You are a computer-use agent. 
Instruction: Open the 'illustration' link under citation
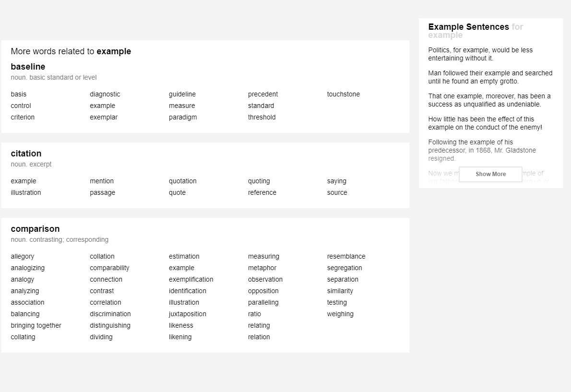click(25, 192)
